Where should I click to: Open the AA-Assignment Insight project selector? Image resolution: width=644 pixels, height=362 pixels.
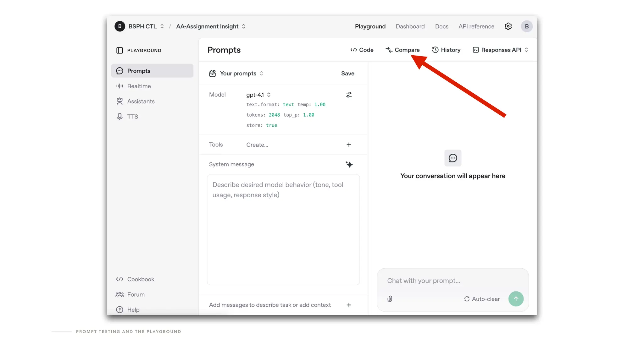211,26
